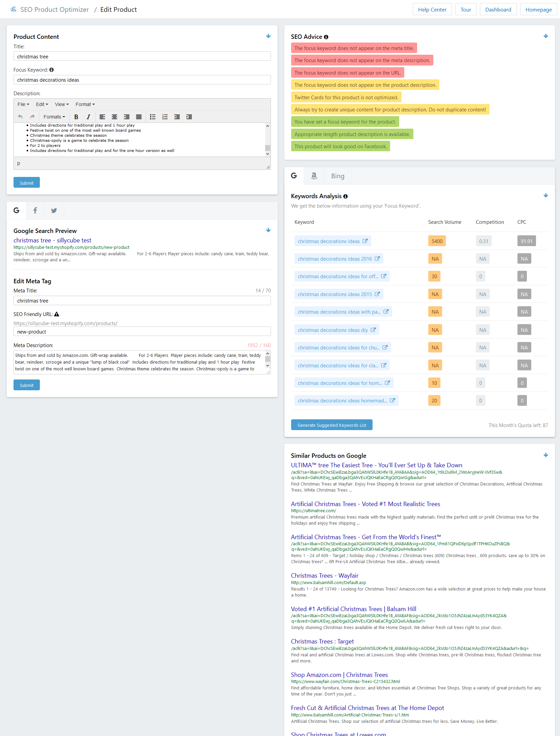This screenshot has width=560, height=736.
Task: Go to the Dashboard
Action: (498, 9)
